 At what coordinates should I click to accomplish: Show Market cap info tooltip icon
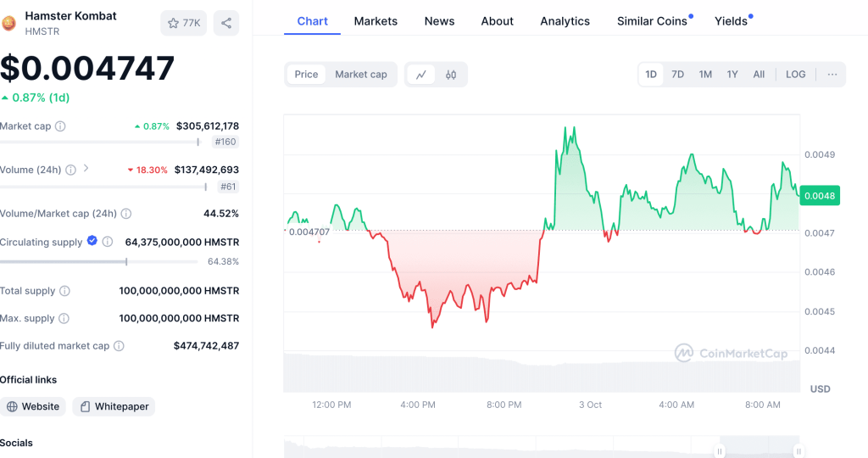click(x=60, y=126)
